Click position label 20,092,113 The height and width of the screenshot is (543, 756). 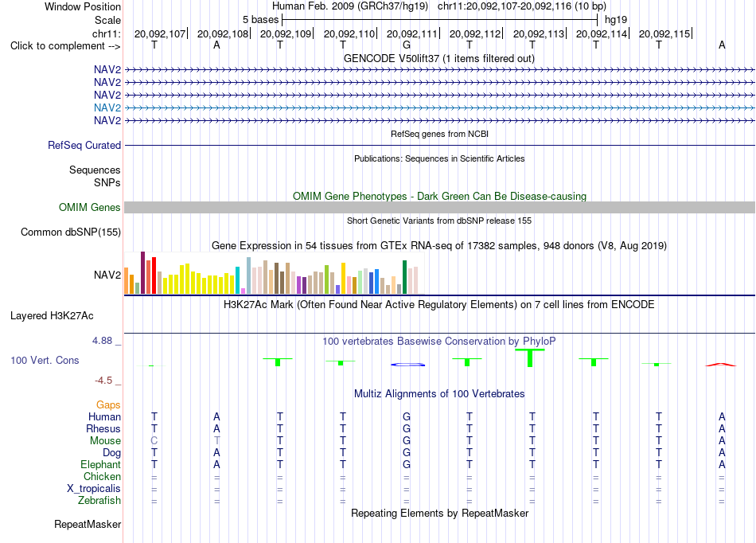tap(539, 33)
